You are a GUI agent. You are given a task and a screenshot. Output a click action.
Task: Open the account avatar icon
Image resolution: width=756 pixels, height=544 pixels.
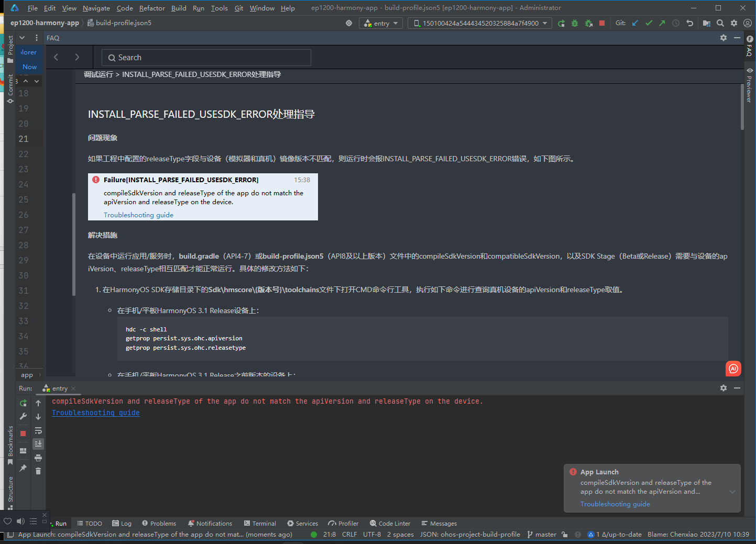(748, 23)
